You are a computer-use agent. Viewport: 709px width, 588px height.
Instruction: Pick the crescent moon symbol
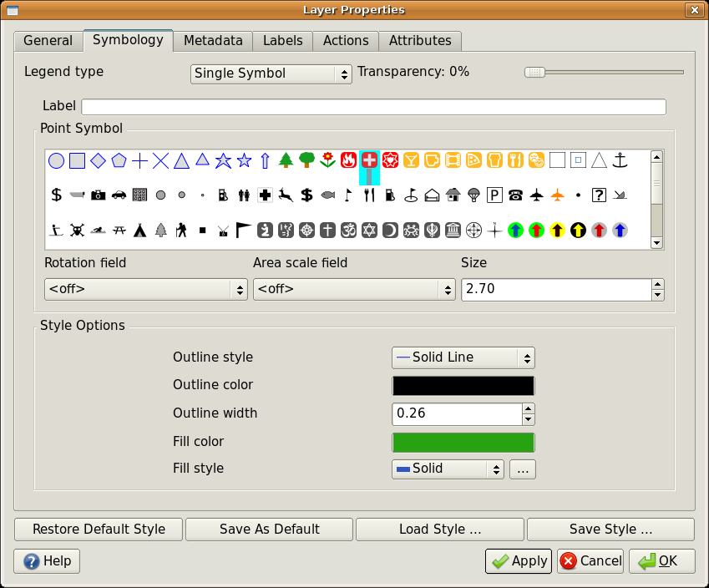click(389, 229)
